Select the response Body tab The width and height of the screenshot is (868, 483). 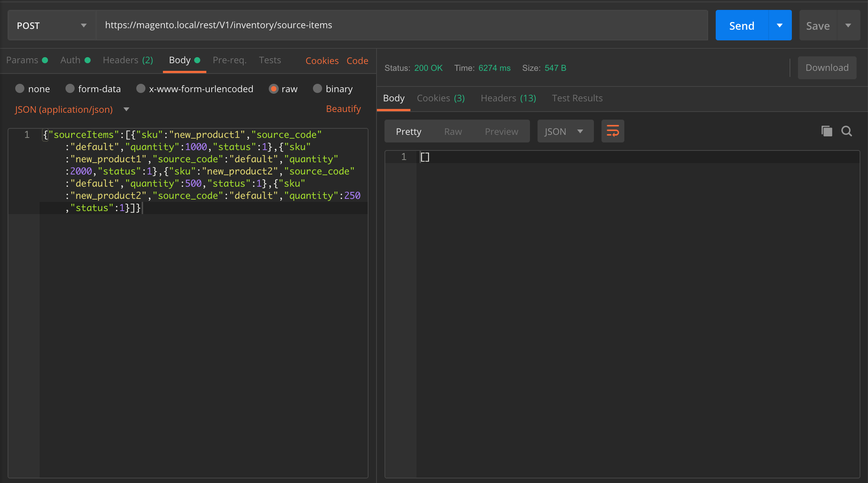tap(394, 98)
